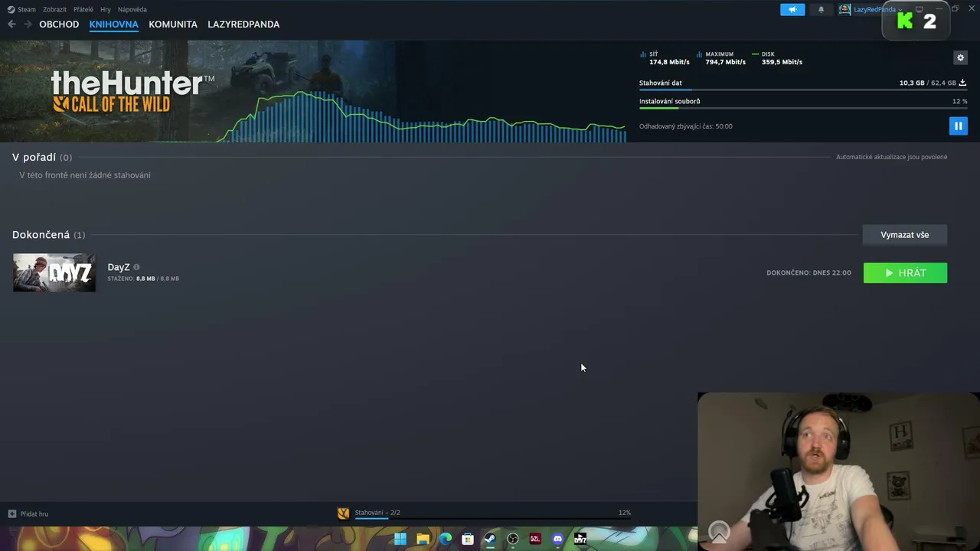Click the Stahování – 2/2 status text
Image resolution: width=980 pixels, height=551 pixels.
[x=377, y=513]
